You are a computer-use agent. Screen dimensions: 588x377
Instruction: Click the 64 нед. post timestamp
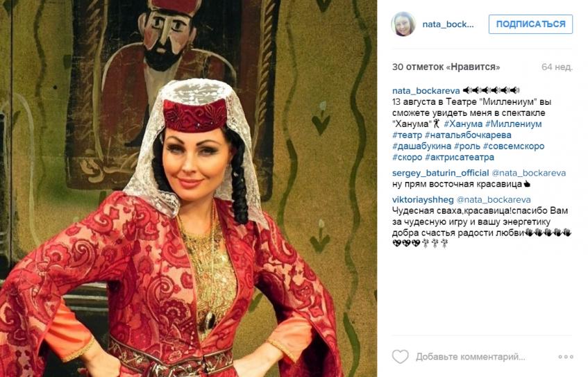coord(557,67)
